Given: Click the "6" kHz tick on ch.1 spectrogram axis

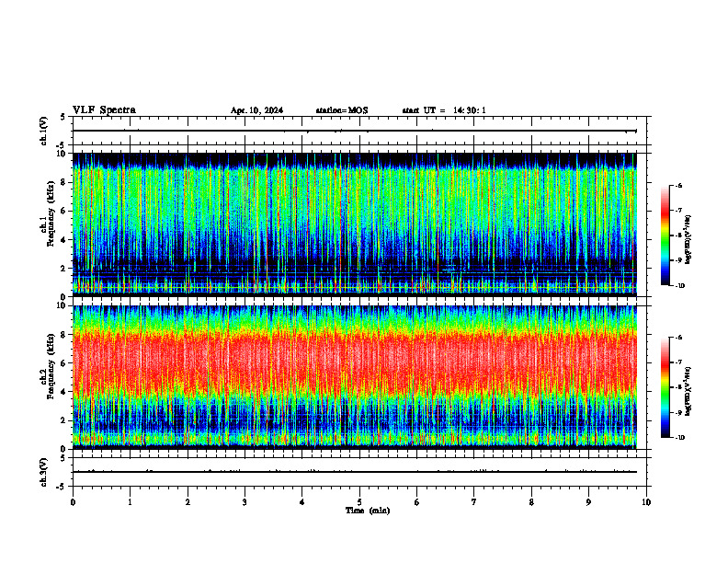Looking at the screenshot, I should (64, 212).
